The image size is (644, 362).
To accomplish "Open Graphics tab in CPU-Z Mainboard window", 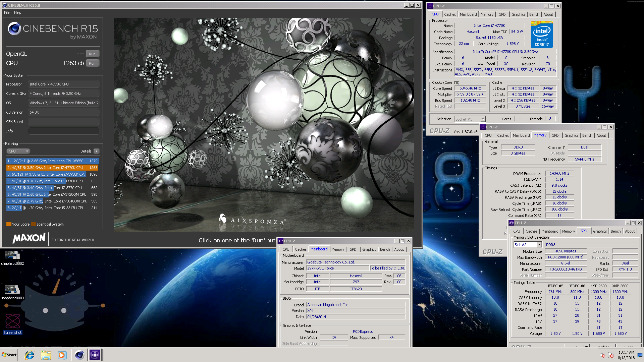I will pyautogui.click(x=369, y=249).
